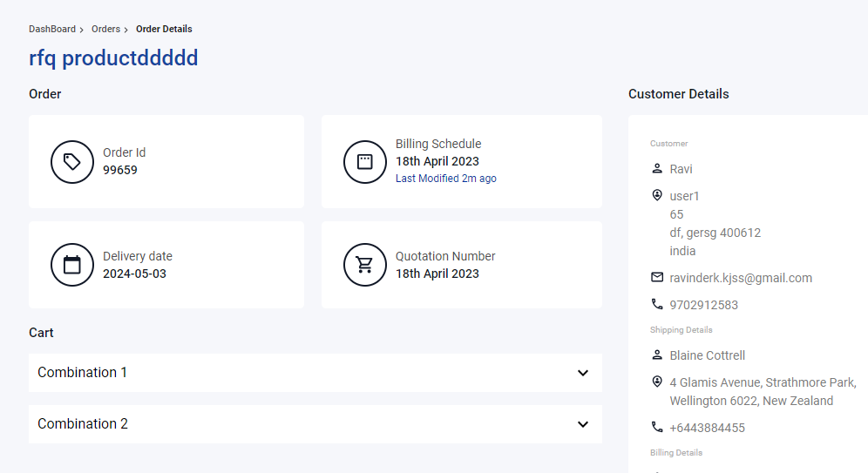Expand Combination 2 with its chevron

(583, 424)
